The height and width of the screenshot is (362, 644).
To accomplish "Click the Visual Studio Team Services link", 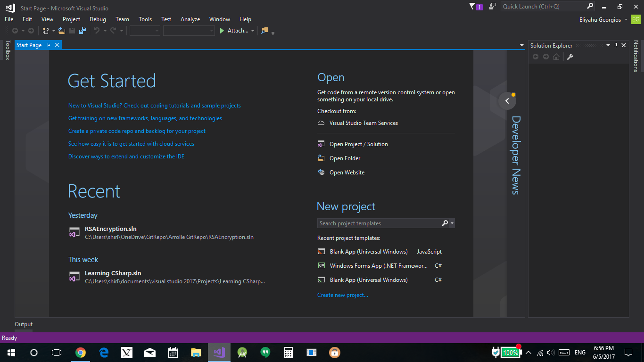I will 363,123.
